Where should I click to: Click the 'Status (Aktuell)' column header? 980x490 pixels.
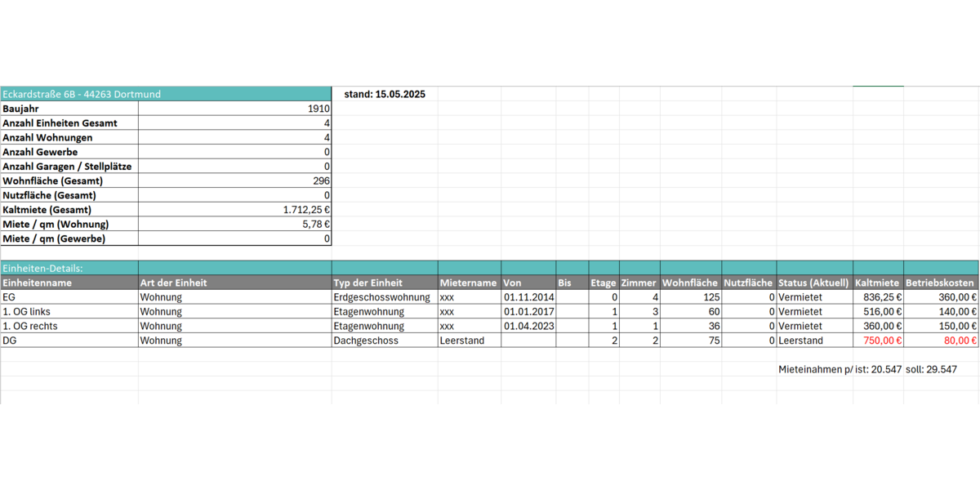tap(813, 283)
